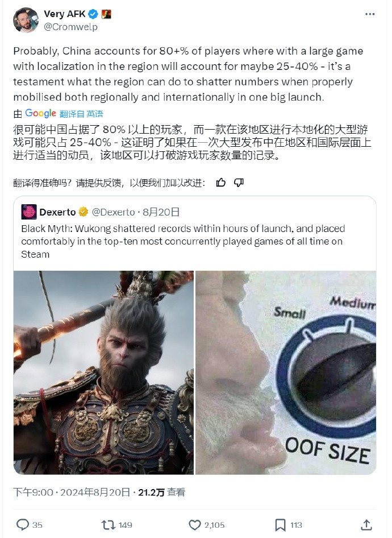Screen dimensions: 392x538
Task: Like the tweet with heart icon
Action: coord(195,525)
